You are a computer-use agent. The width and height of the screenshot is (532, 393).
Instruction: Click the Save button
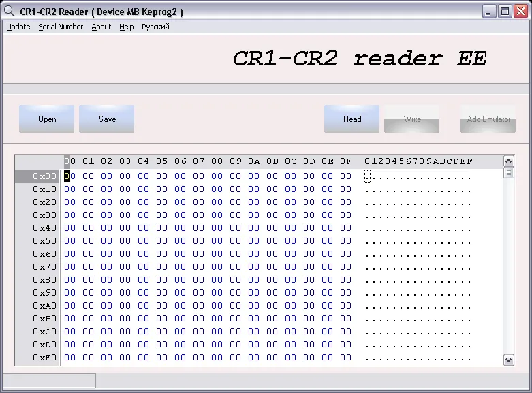[x=107, y=119]
